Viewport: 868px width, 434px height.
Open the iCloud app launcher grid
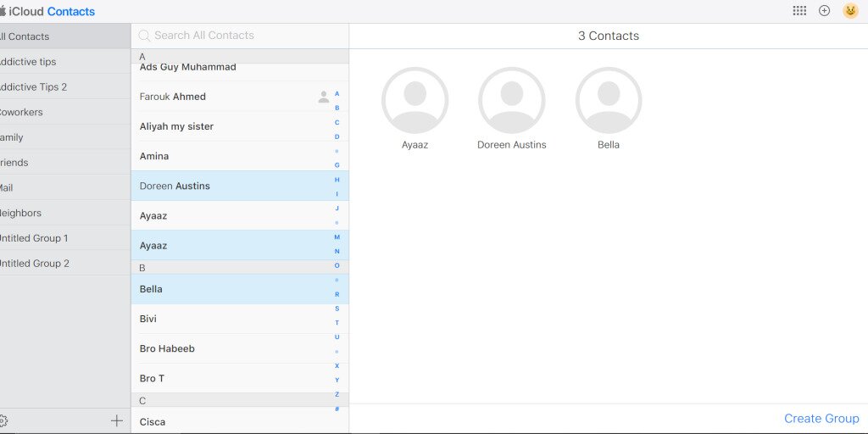click(x=798, y=10)
